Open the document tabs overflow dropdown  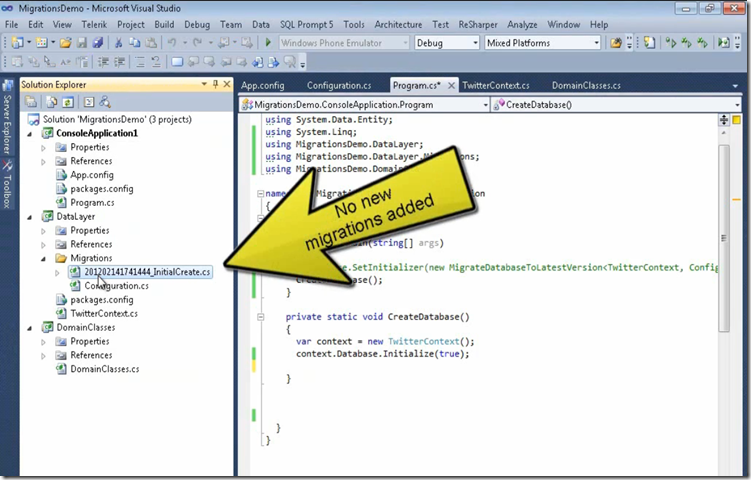[735, 86]
